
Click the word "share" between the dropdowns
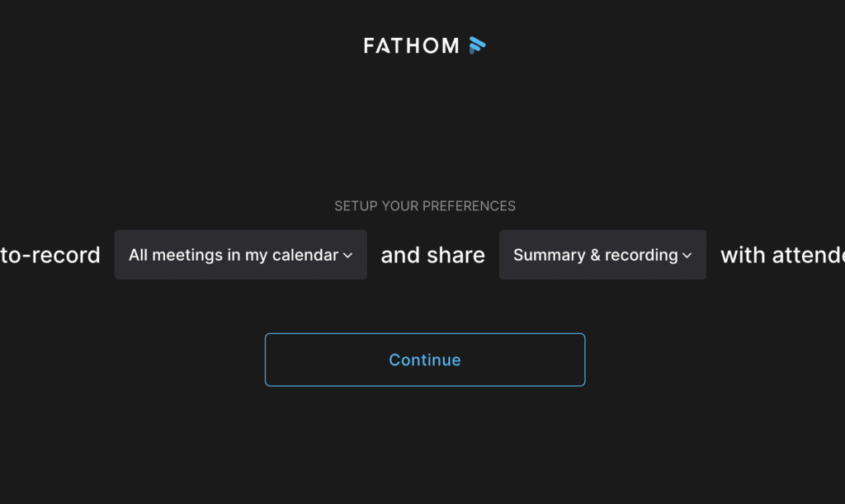coord(456,255)
